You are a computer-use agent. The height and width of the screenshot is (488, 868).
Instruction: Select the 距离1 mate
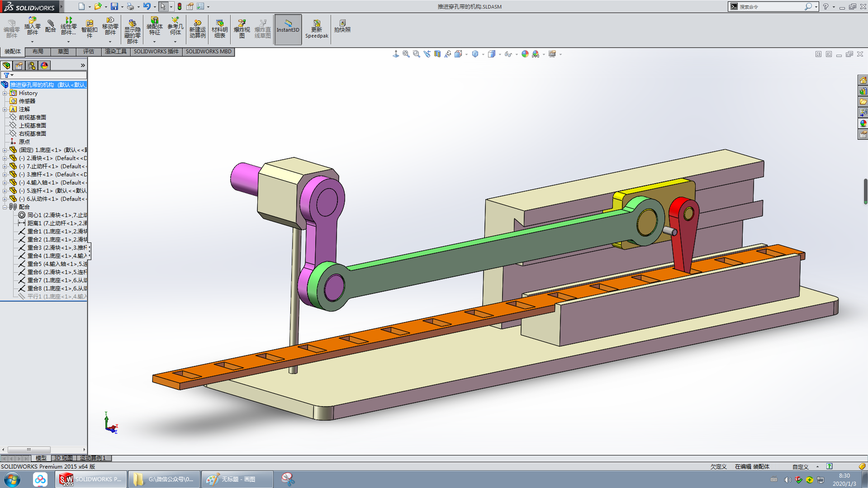(52, 223)
